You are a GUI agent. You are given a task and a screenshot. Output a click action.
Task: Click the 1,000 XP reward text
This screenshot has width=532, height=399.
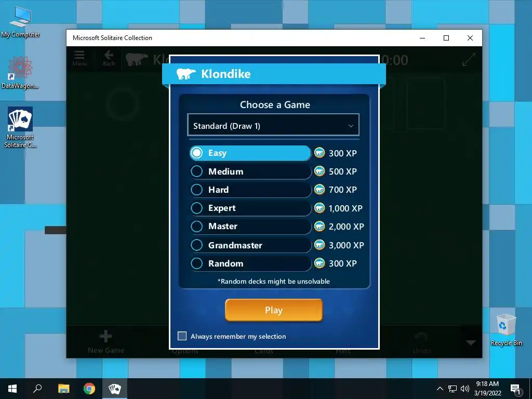[345, 208]
